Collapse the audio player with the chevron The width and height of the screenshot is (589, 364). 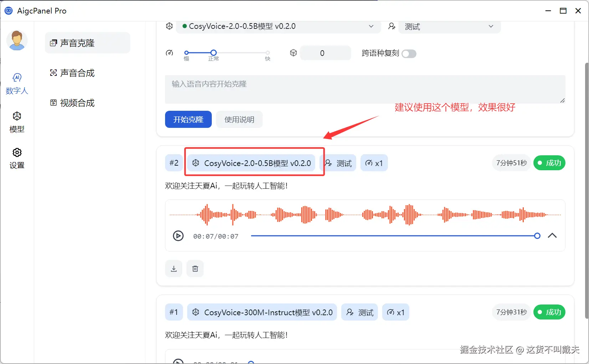(x=552, y=235)
